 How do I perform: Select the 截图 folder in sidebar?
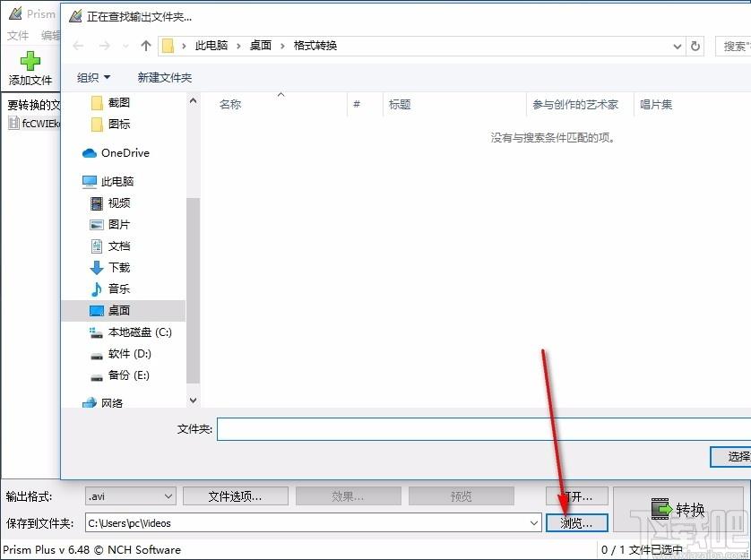(110, 102)
